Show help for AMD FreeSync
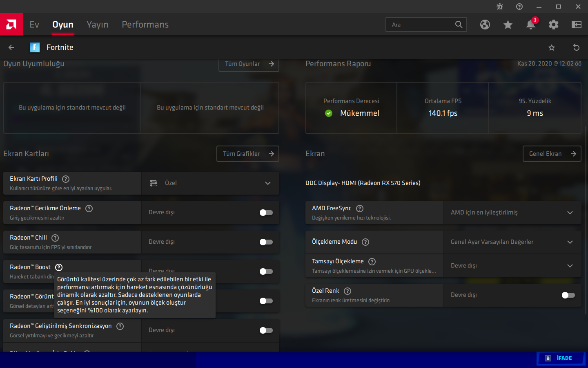This screenshot has width=588, height=368. [x=360, y=209]
